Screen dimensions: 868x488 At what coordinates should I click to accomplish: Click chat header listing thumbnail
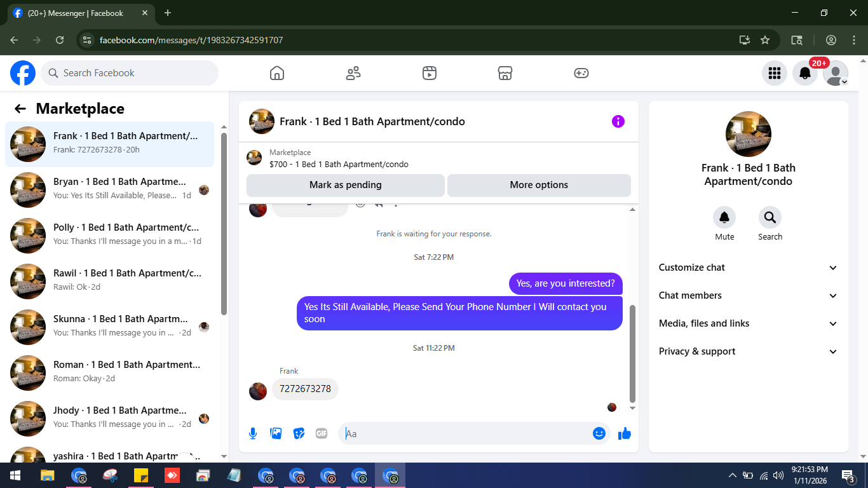pos(262,121)
